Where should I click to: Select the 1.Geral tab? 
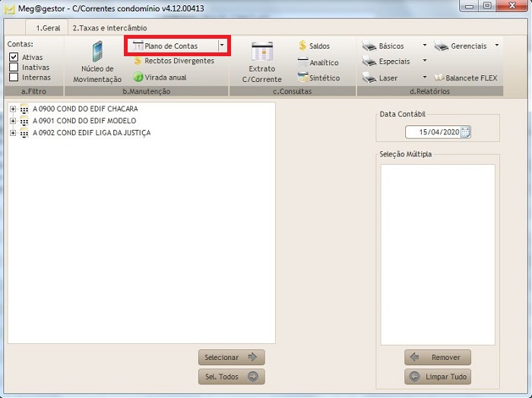48,28
